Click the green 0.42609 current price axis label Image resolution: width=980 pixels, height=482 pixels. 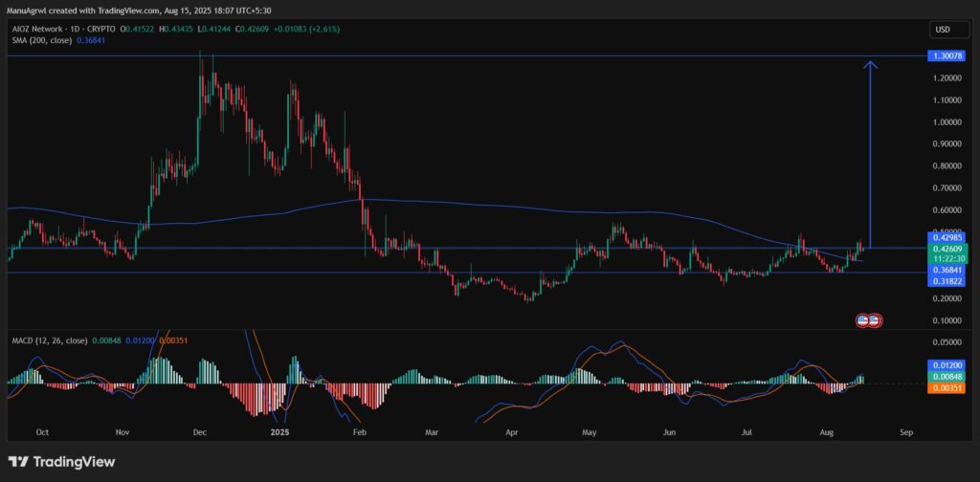947,248
